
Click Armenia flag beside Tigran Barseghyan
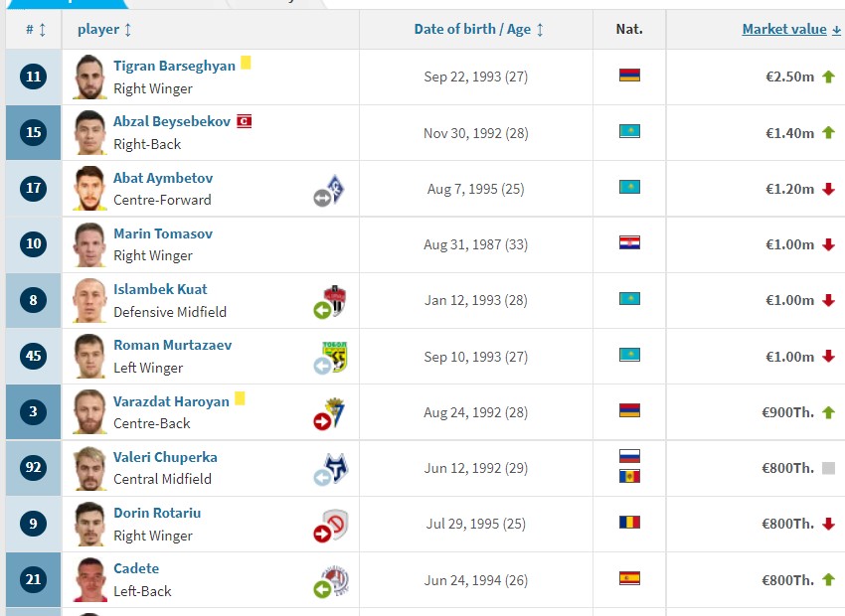tap(629, 76)
